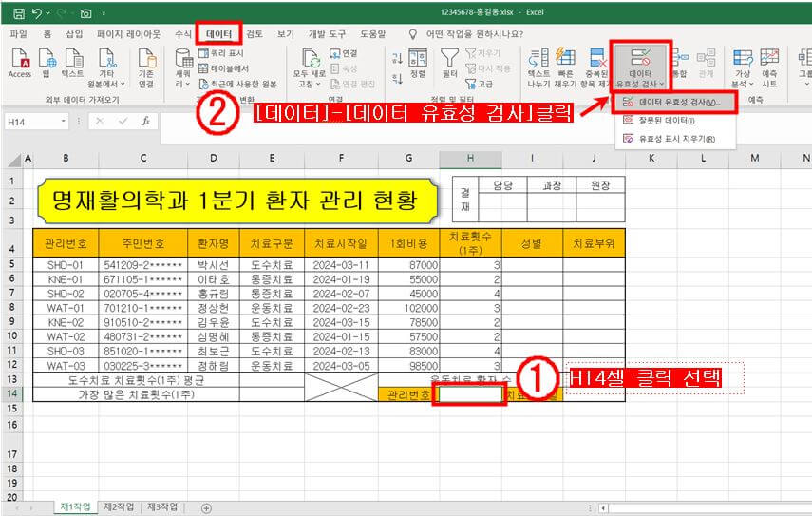
Task: Select row header 14
Action: point(12,393)
